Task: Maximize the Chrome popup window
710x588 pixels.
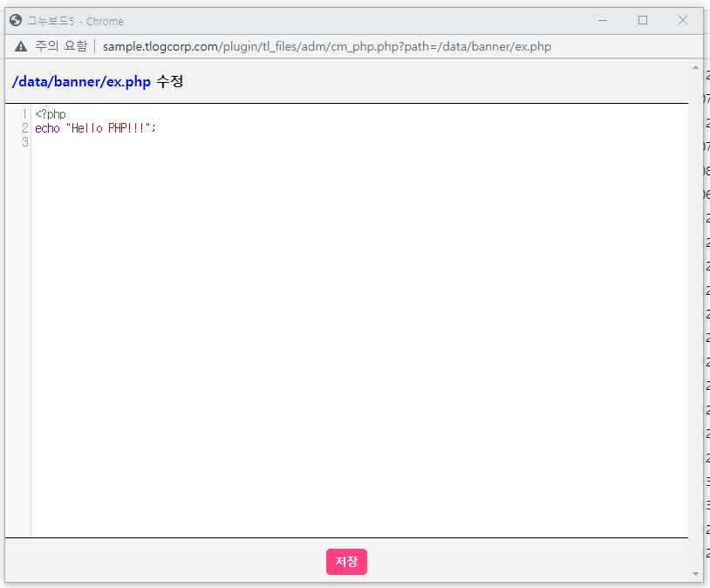Action: tap(643, 20)
